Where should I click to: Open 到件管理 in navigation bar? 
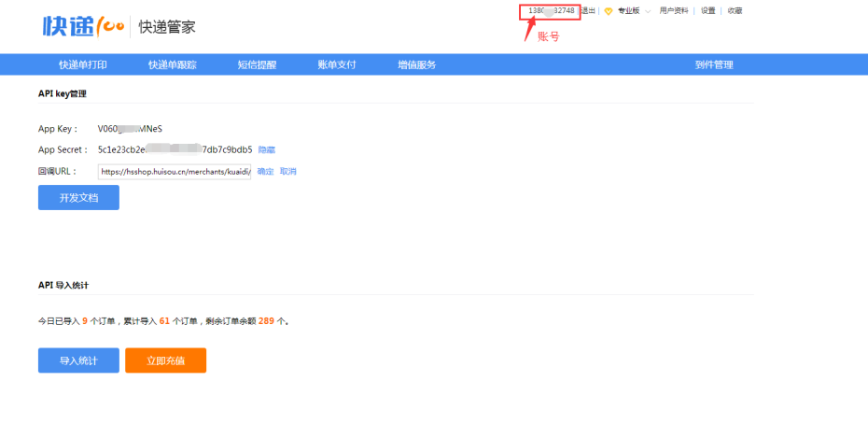point(714,65)
